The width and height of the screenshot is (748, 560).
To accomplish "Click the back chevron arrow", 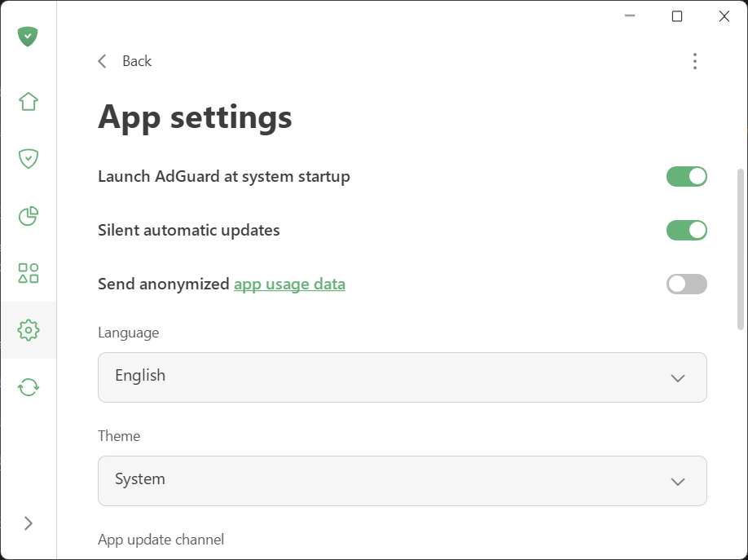I will pyautogui.click(x=102, y=60).
